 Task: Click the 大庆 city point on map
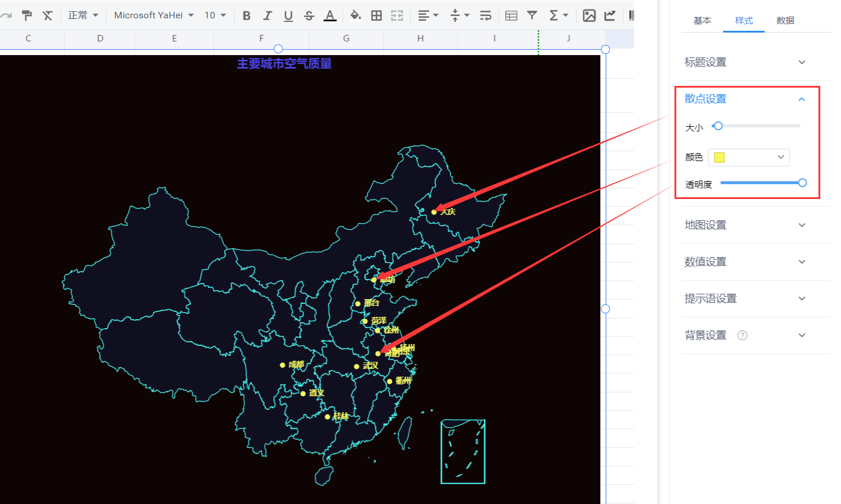(x=434, y=212)
